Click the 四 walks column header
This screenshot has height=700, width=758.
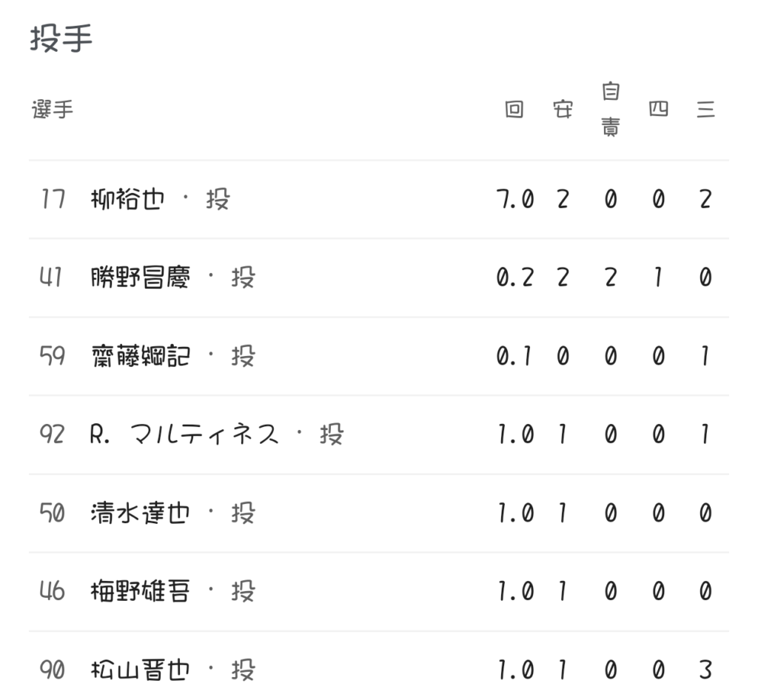tap(658, 110)
